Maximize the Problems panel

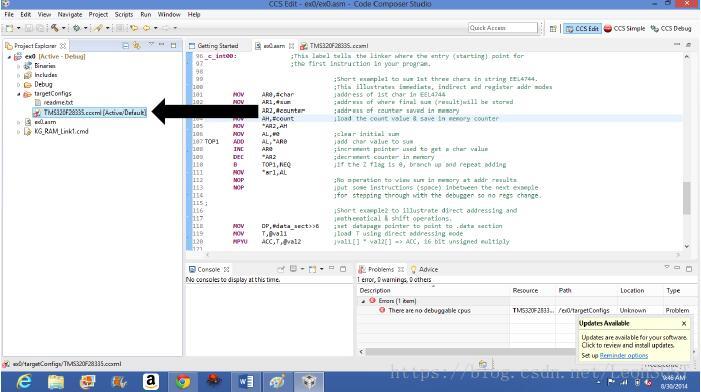[x=689, y=269]
